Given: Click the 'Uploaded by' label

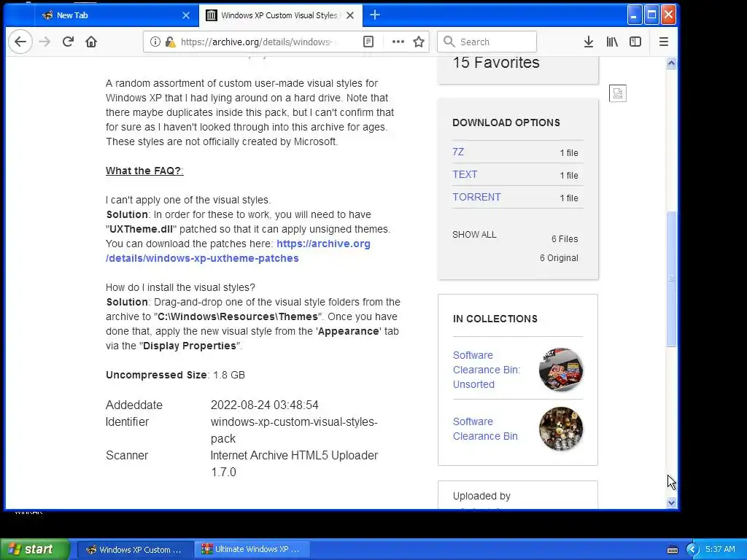Looking at the screenshot, I should point(481,496).
